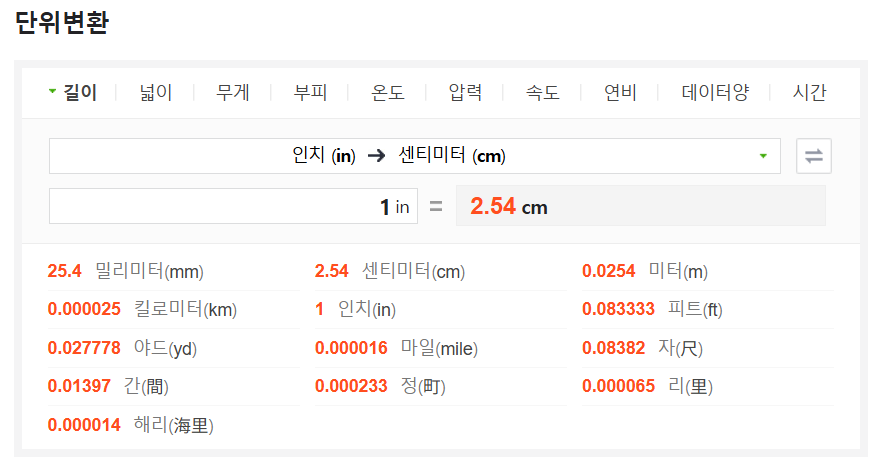Click the inch value input field
Screen dimensions: 881x473
coord(233,206)
